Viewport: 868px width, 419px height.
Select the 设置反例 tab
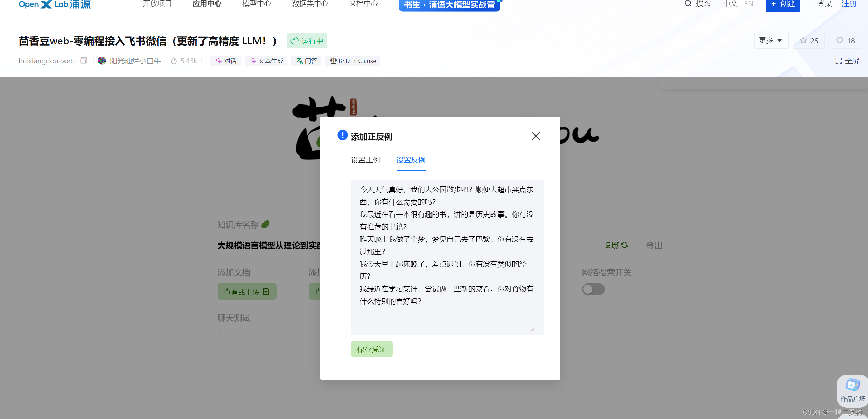pyautogui.click(x=411, y=160)
